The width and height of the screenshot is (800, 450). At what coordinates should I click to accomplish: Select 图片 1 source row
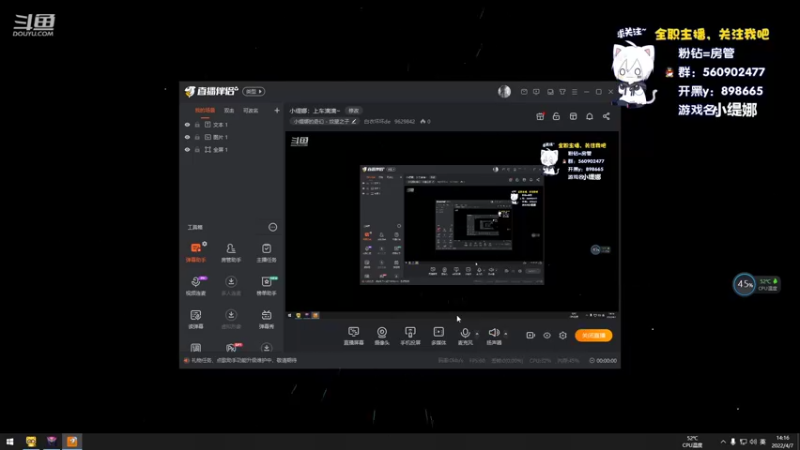232,137
